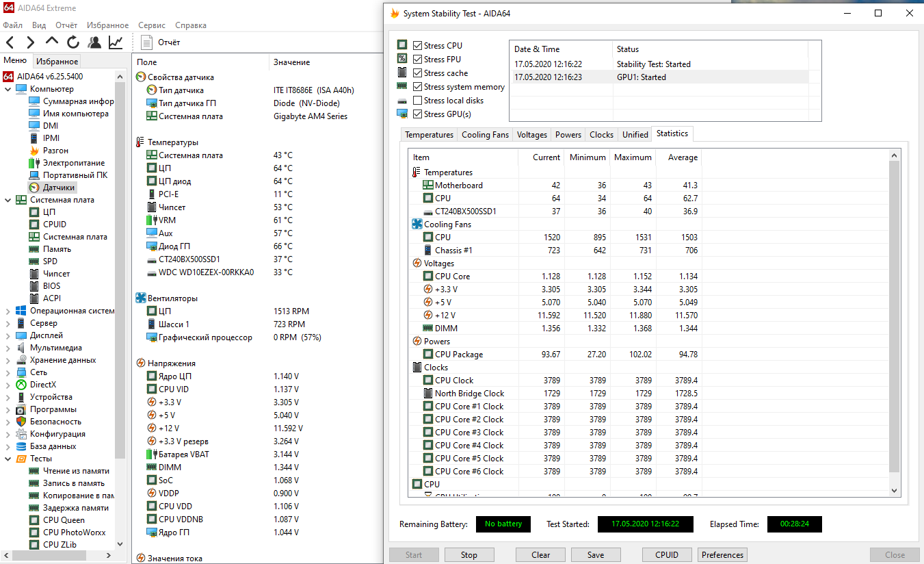Switch to the Temperatures tab
Viewport: 924px width, 564px height.
pyautogui.click(x=429, y=135)
